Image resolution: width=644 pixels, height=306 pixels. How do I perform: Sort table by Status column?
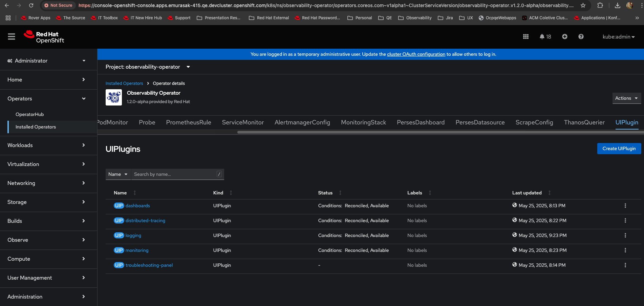325,193
